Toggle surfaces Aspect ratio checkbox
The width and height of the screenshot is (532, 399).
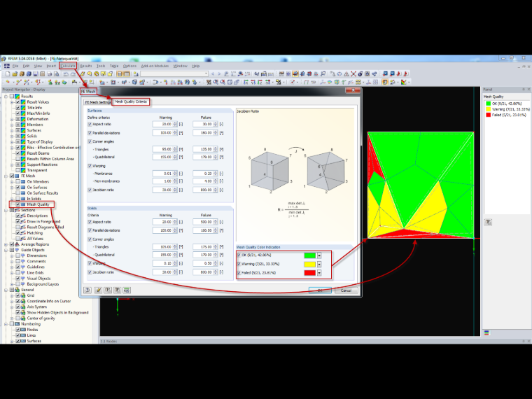pos(90,125)
